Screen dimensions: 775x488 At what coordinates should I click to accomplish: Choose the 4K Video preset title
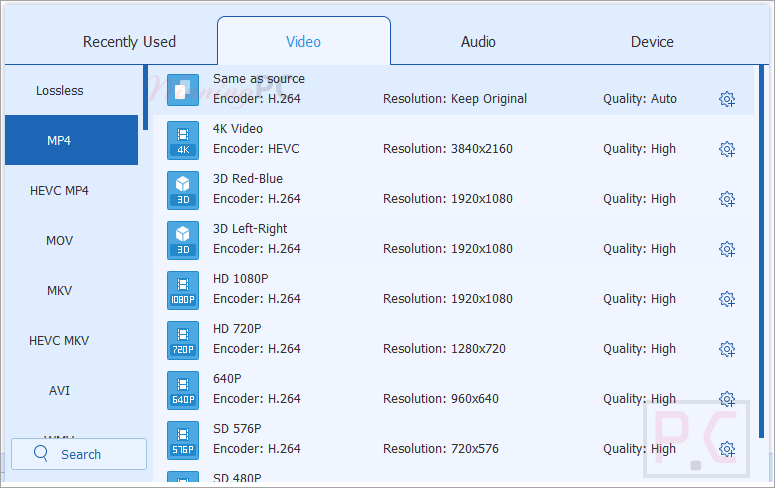point(238,129)
